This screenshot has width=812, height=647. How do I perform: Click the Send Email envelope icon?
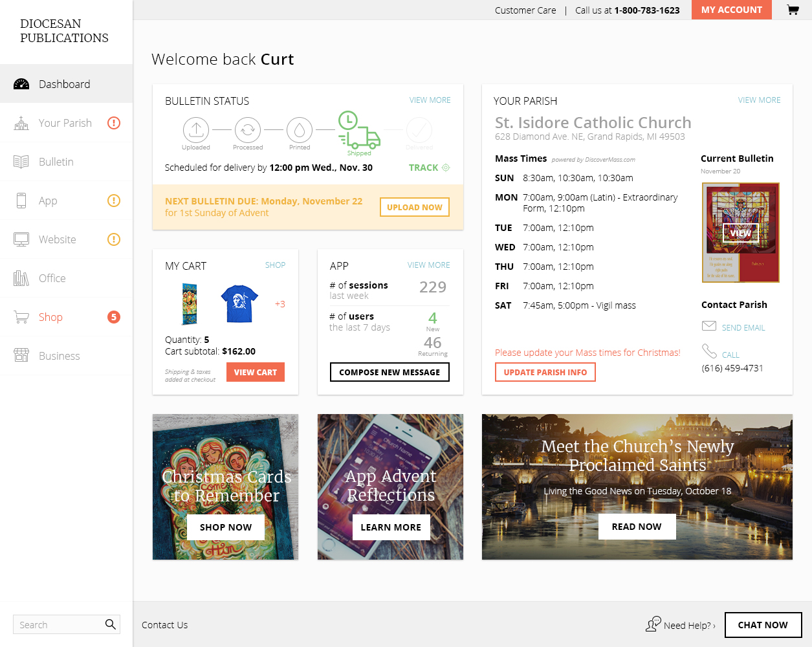tap(709, 325)
